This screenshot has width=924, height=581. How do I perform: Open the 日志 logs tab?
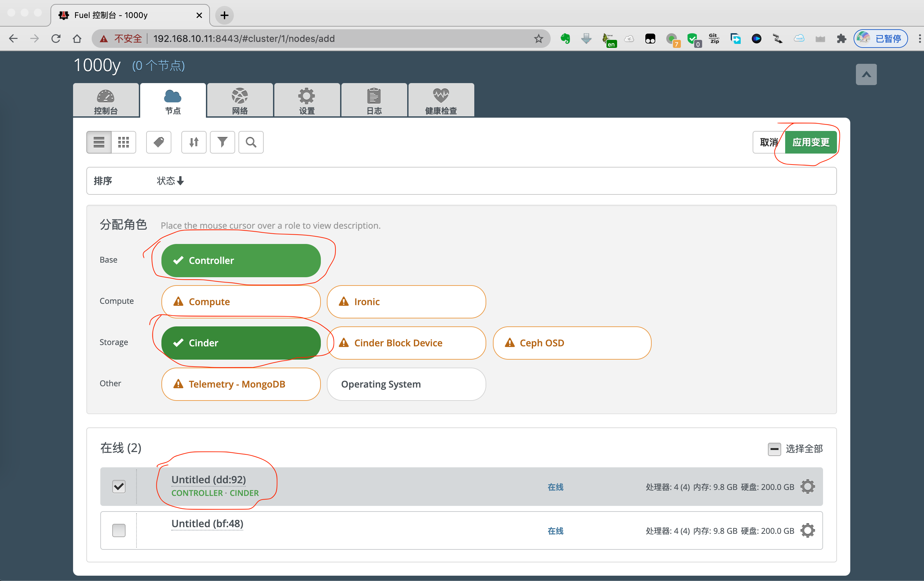[x=374, y=100]
